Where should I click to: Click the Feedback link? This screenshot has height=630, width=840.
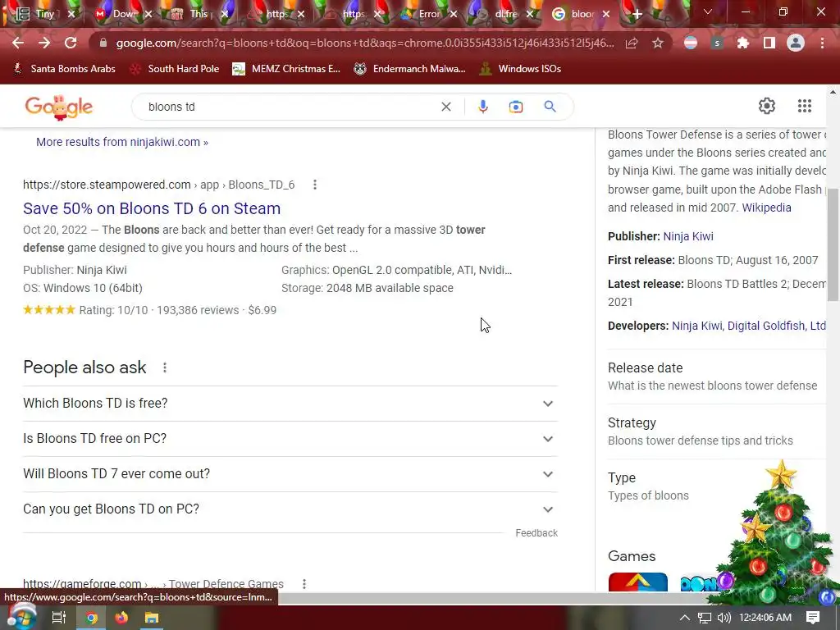tap(536, 533)
